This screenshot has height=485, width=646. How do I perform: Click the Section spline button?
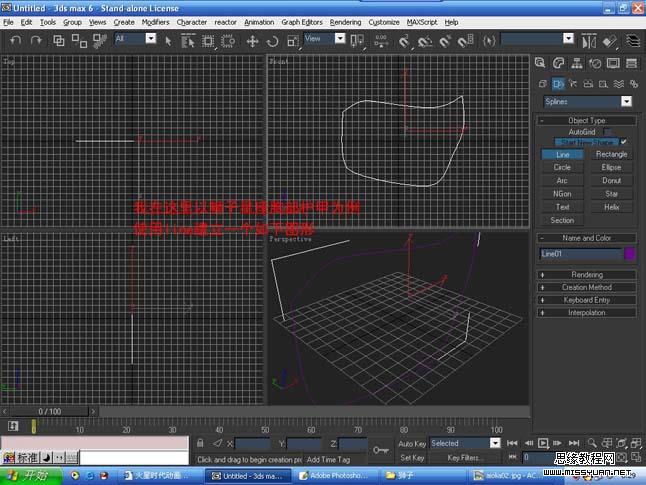(x=562, y=220)
